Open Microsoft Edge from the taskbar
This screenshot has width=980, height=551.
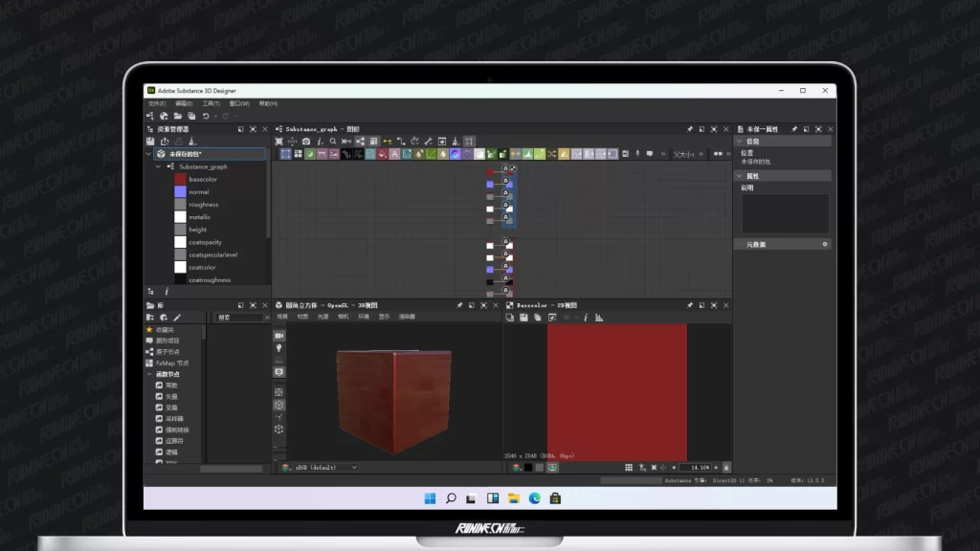535,498
